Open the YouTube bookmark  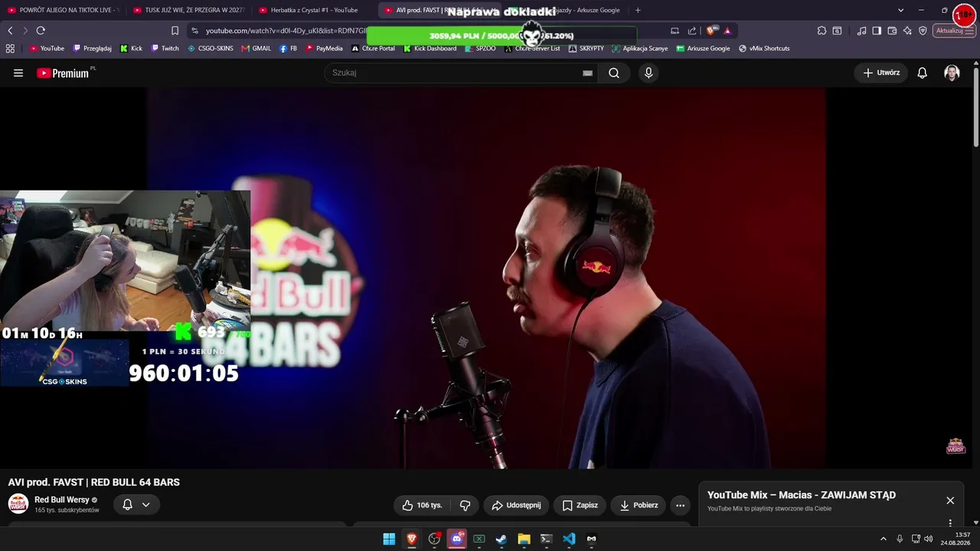(47, 48)
